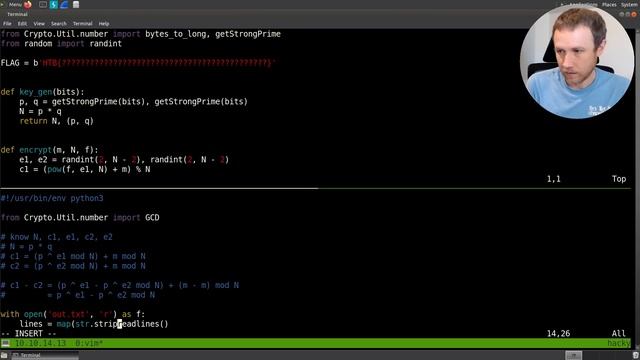
Task: Click the 'c1 = (pow(f, e1, N) + m) % N' line
Action: click(84, 169)
